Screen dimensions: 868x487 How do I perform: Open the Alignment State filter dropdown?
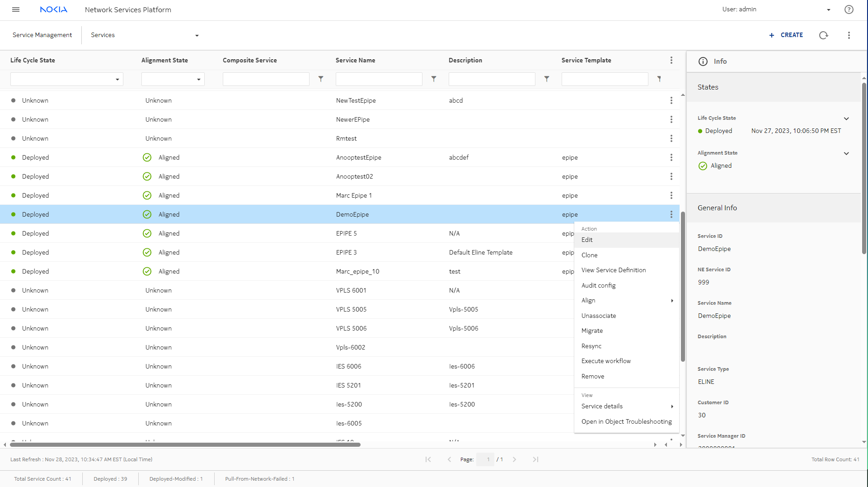pos(173,79)
